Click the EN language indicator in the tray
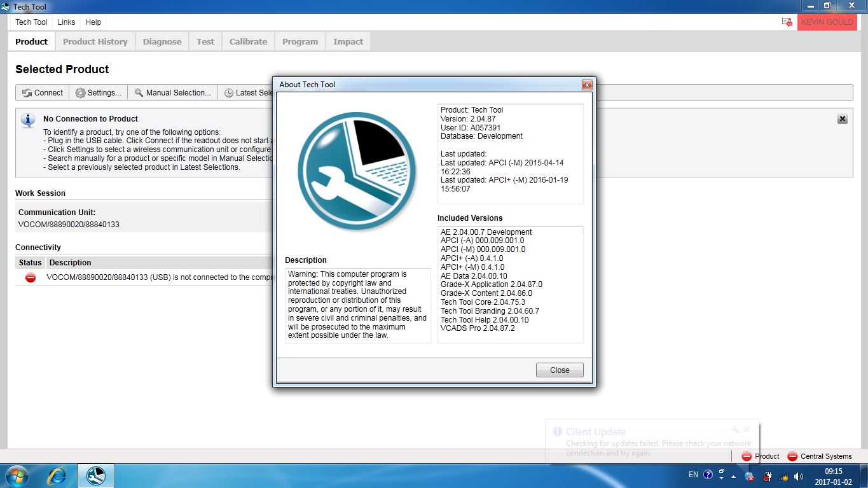 (x=693, y=475)
